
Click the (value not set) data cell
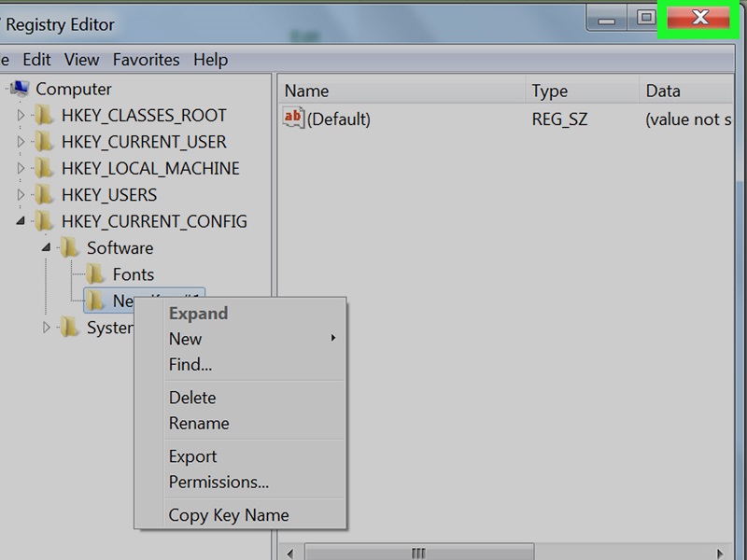688,119
